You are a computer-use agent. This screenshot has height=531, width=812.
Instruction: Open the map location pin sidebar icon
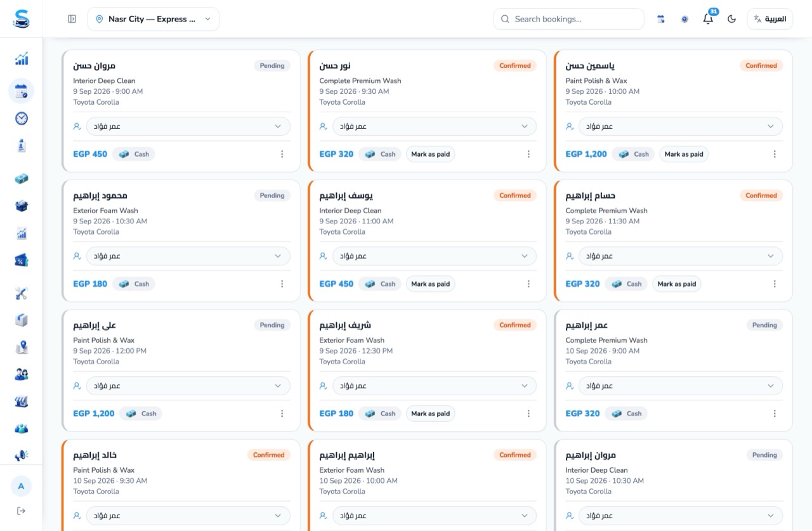(x=21, y=347)
